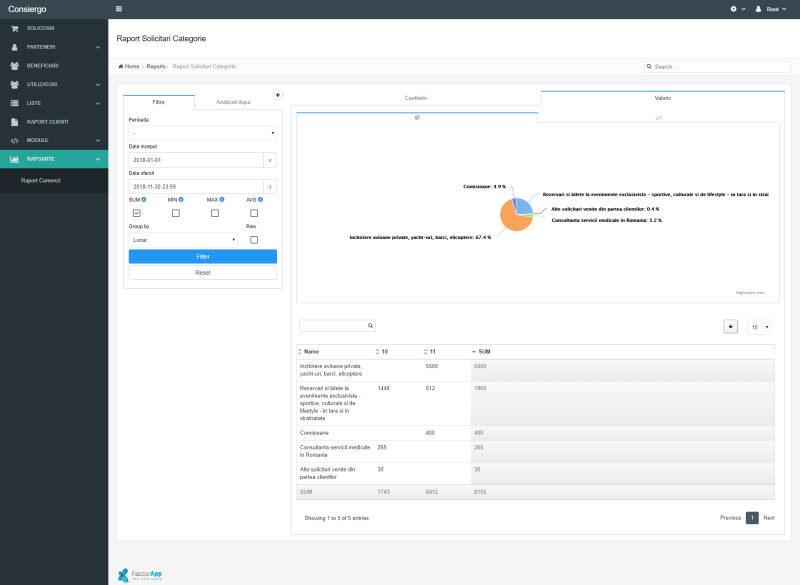Enable the MIN checkbox
The width and height of the screenshot is (800, 585).
tap(176, 213)
